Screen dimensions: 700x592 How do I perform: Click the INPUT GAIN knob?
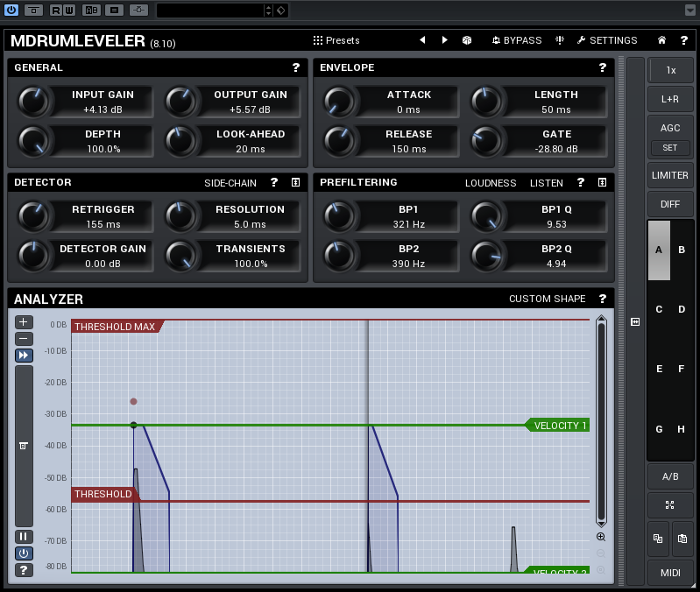pos(33,102)
